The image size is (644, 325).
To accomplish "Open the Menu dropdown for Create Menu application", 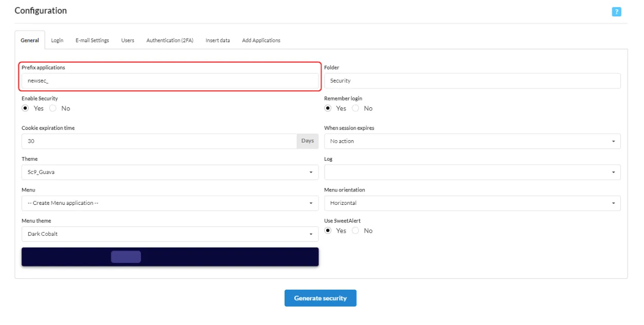I will [x=170, y=203].
